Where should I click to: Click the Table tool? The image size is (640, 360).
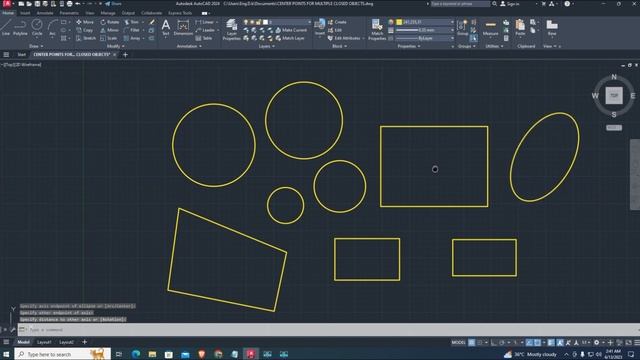pyautogui.click(x=204, y=38)
